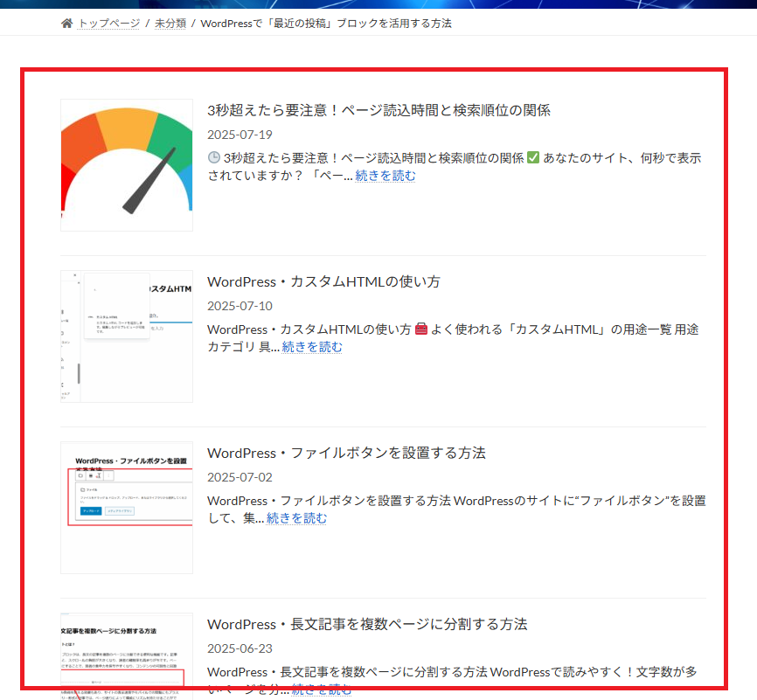
Task: Click the date 2025-07-19
Action: tap(240, 135)
